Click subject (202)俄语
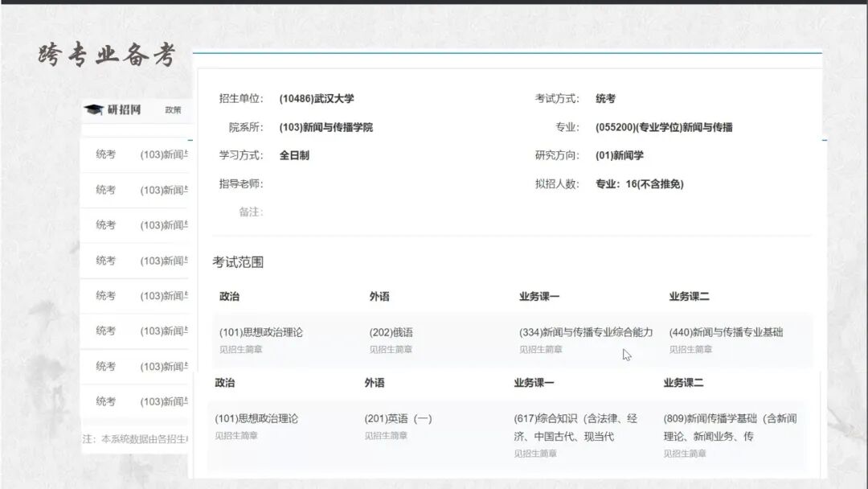 coord(391,332)
